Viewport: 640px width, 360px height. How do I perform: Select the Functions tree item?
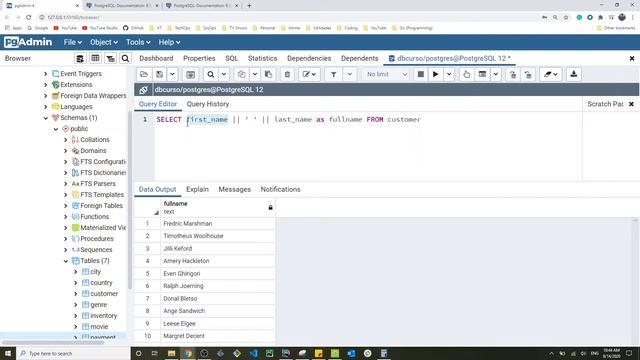94,217
